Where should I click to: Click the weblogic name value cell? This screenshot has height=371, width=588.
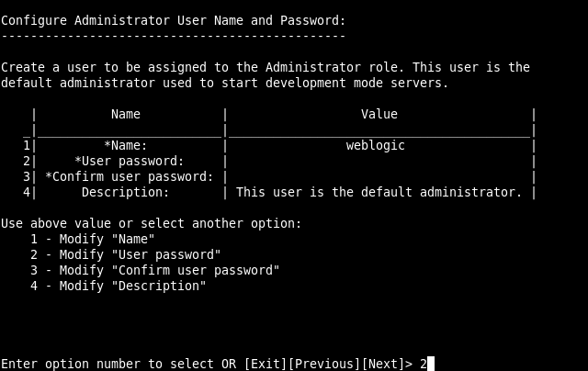click(x=376, y=145)
